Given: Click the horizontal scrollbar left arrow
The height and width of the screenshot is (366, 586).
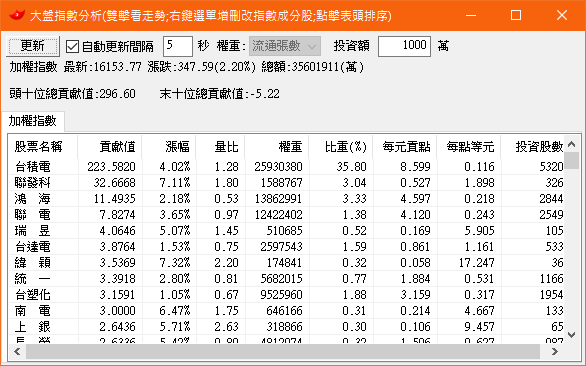Looking at the screenshot, I should [x=17, y=351].
